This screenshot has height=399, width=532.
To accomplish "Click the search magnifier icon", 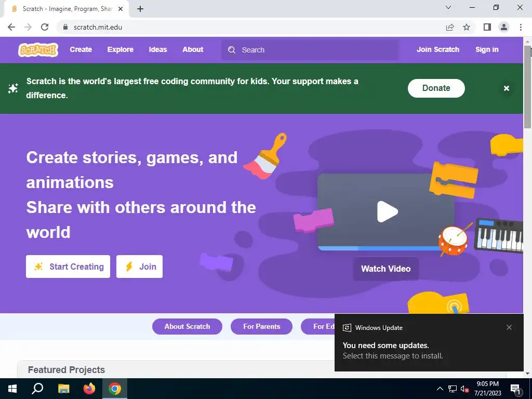I will pos(232,50).
